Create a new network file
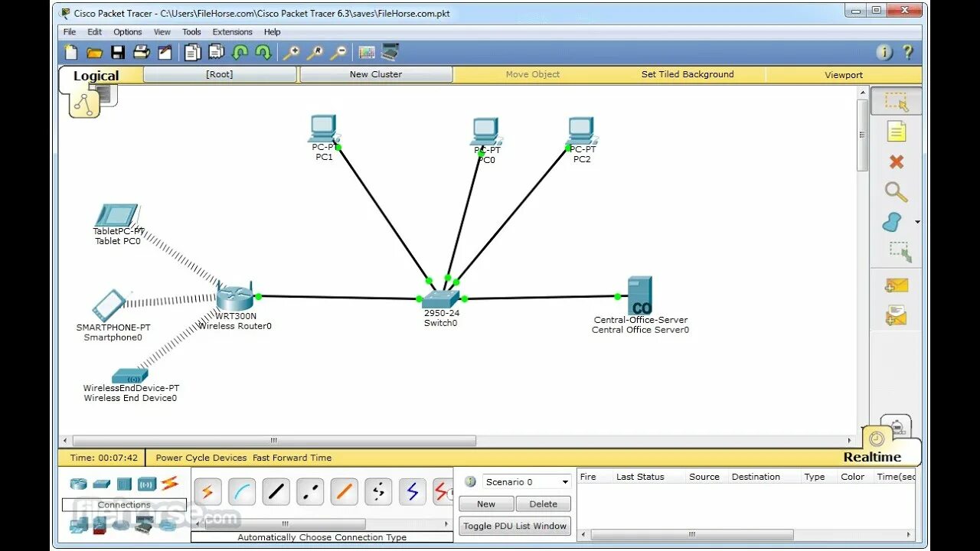The width and height of the screenshot is (980, 551). click(71, 53)
